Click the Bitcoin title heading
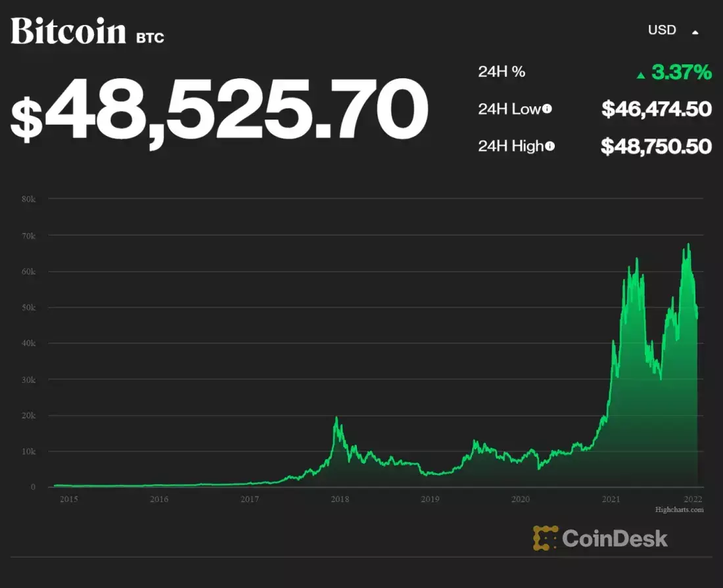Image resolution: width=723 pixels, height=588 pixels. [68, 32]
